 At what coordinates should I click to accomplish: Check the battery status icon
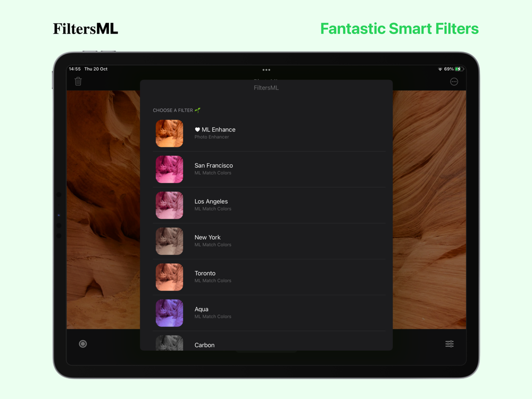pyautogui.click(x=460, y=69)
